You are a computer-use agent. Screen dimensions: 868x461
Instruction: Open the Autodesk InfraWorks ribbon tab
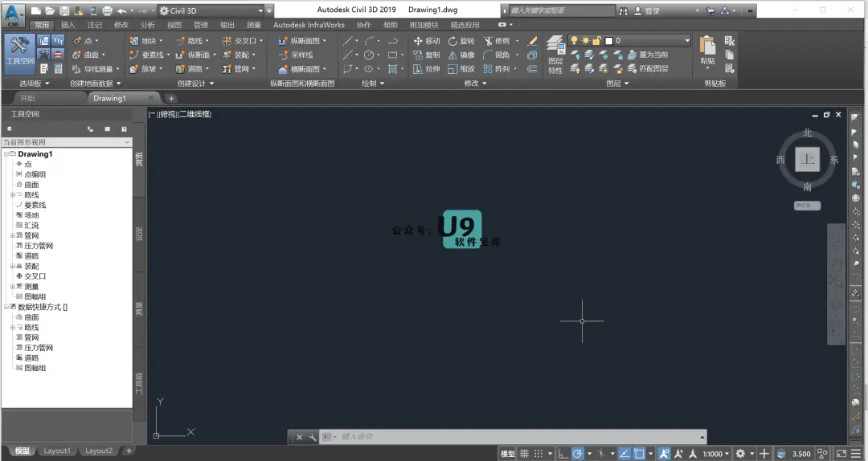309,25
